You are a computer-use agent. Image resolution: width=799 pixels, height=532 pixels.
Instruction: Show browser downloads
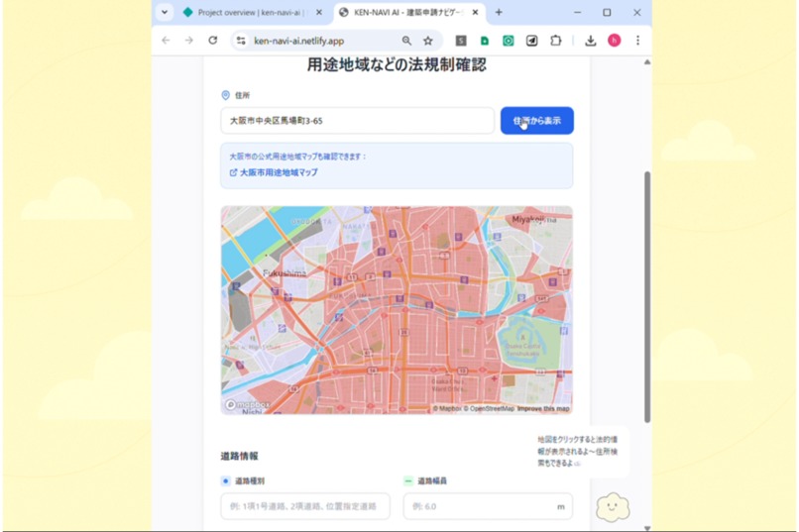(x=591, y=41)
